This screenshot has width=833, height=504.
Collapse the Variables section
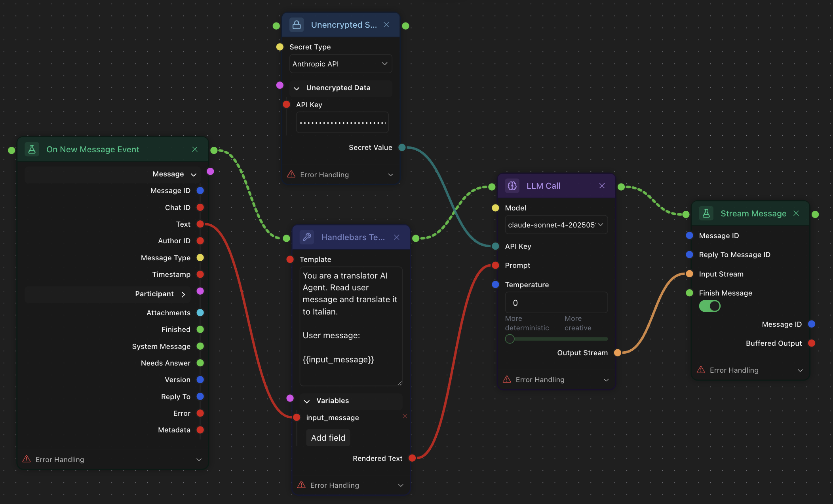(x=307, y=401)
